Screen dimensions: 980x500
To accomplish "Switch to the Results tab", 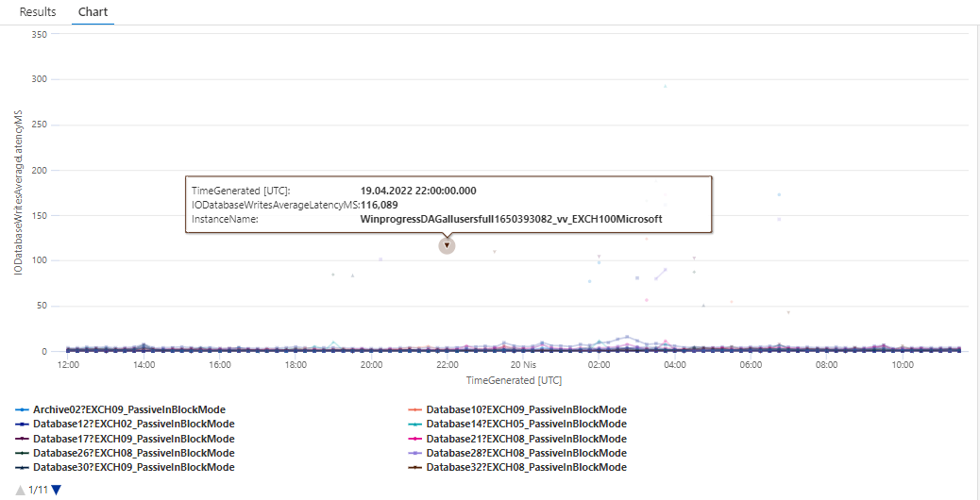I will [x=38, y=12].
